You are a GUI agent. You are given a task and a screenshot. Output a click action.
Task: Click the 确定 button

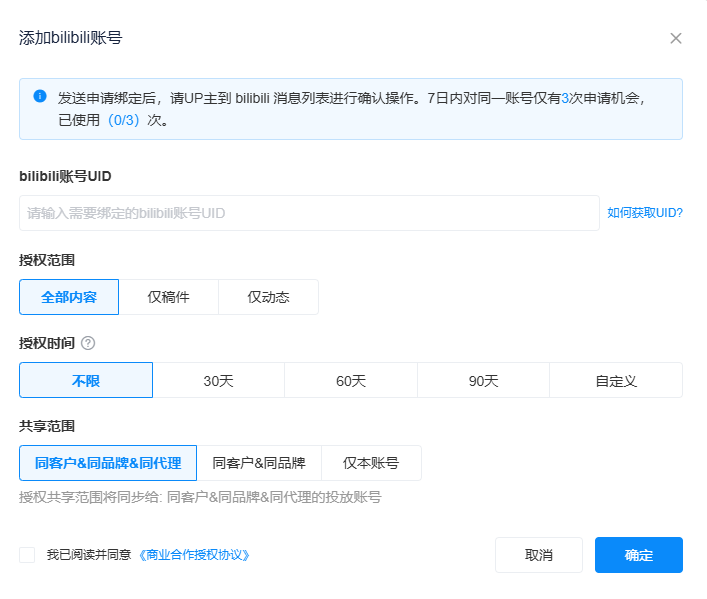coord(639,555)
